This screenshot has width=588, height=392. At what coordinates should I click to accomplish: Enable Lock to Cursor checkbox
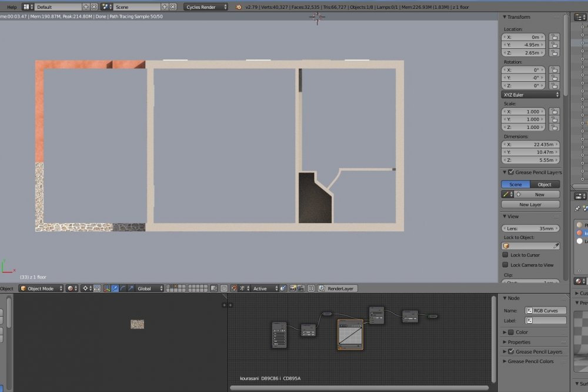click(x=505, y=255)
